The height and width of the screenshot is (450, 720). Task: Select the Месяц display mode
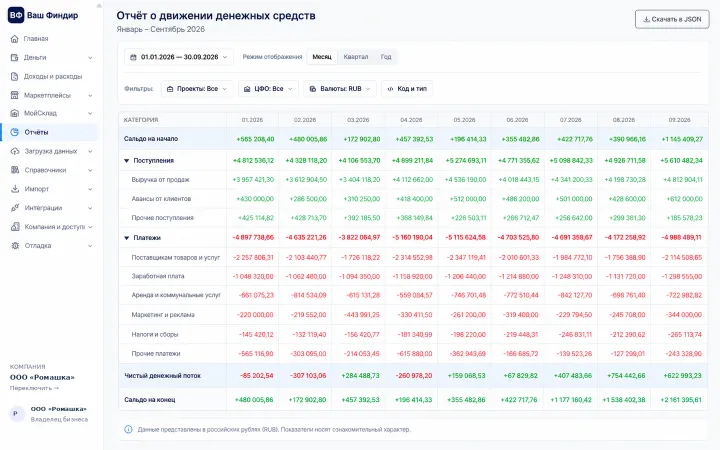(322, 57)
